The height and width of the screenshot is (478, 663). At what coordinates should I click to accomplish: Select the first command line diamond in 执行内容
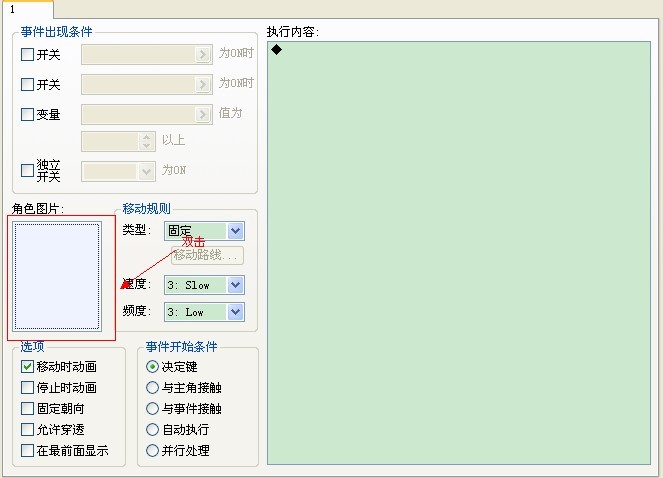(x=277, y=49)
